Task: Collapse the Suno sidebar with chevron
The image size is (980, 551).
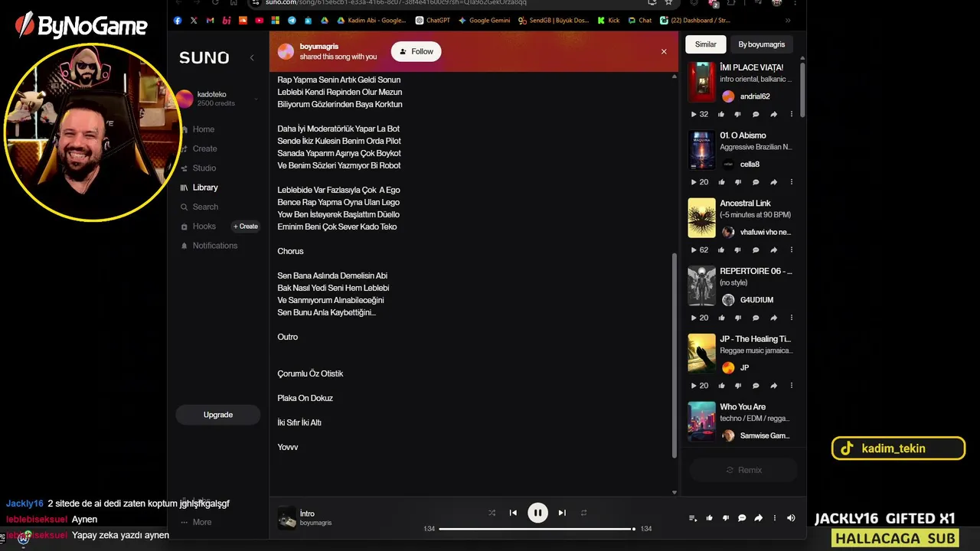Action: coord(252,57)
